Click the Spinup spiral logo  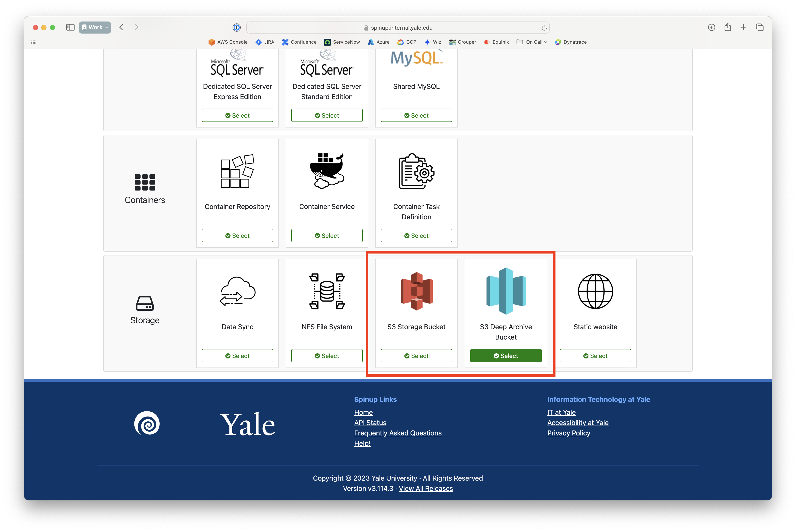coord(147,423)
